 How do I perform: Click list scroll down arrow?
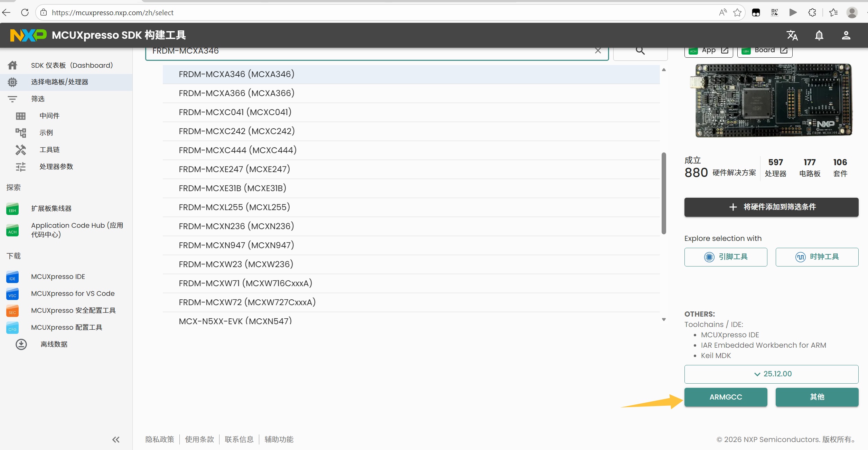(x=664, y=320)
